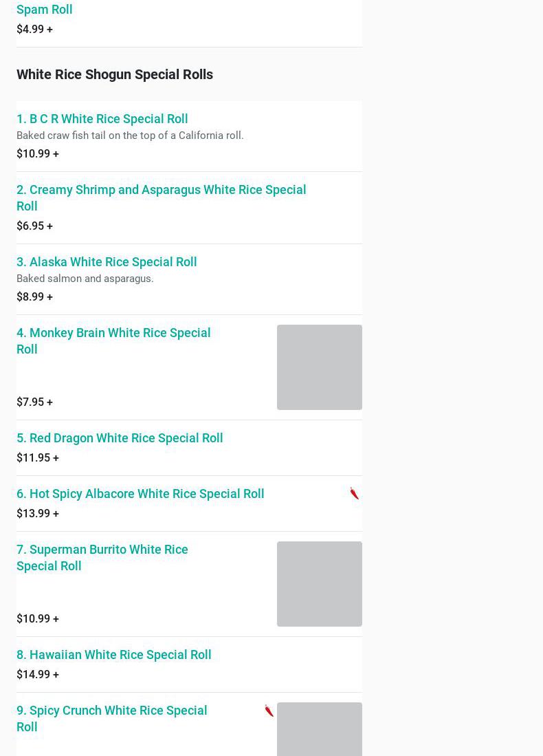Select 7. Superman Burrito White Rice Special Roll
The height and width of the screenshot is (756, 543).
click(x=102, y=557)
